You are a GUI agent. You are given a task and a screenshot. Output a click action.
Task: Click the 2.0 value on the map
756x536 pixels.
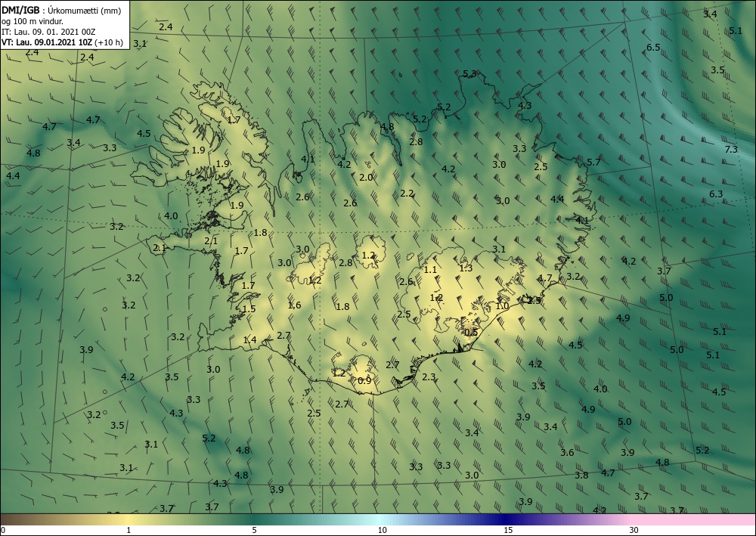tap(366, 178)
